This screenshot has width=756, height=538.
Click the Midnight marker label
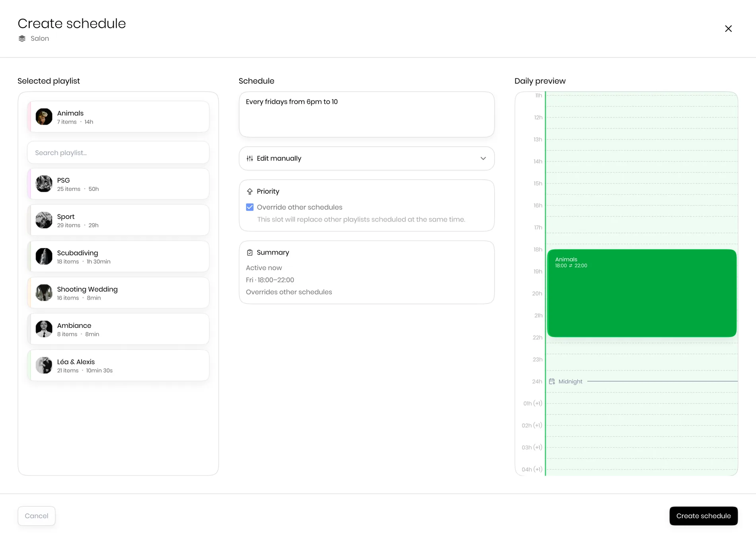tap(570, 382)
